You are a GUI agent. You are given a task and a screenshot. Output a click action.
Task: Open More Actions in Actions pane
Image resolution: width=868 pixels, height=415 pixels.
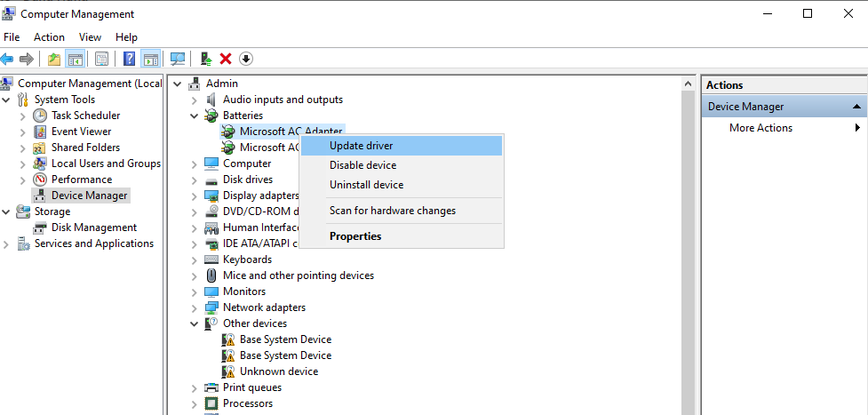[x=760, y=128]
